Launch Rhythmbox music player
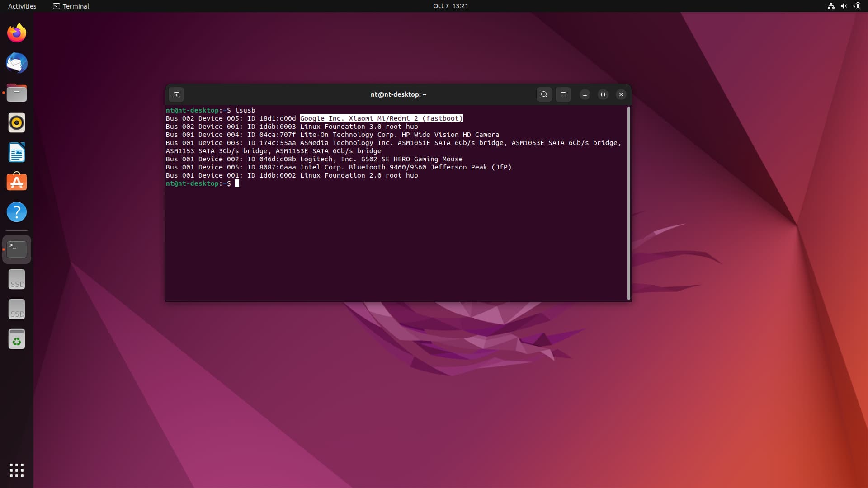Viewport: 868px width, 488px height. (x=17, y=122)
